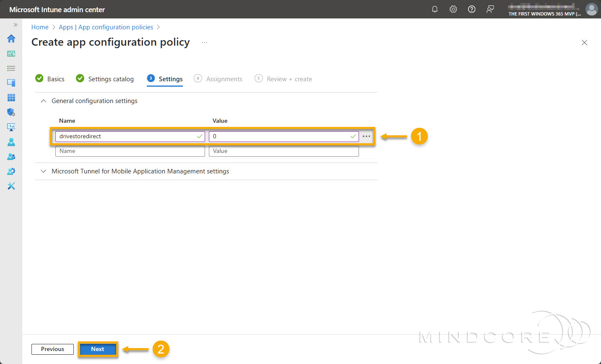Collapse the General configuration settings section
Viewport: 601px width, 364px height.
pos(43,101)
